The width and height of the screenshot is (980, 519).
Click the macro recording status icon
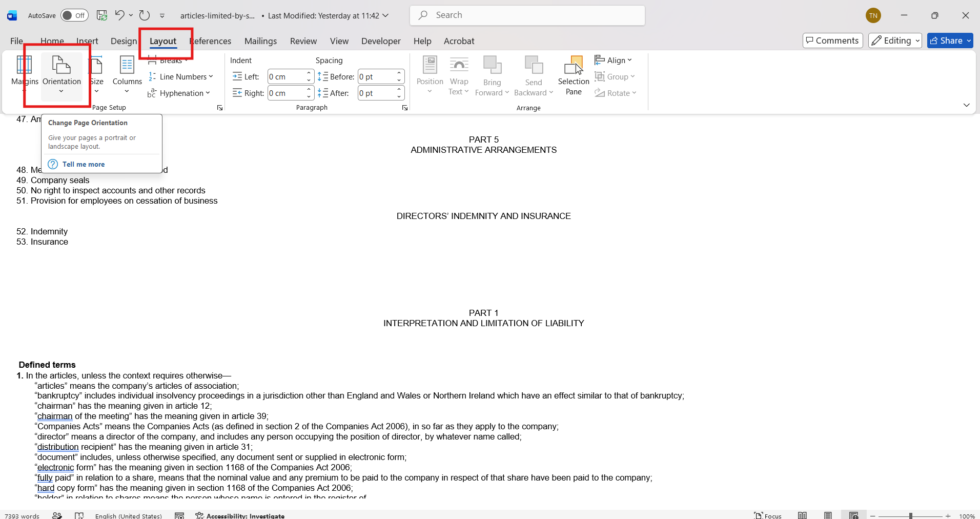(179, 516)
